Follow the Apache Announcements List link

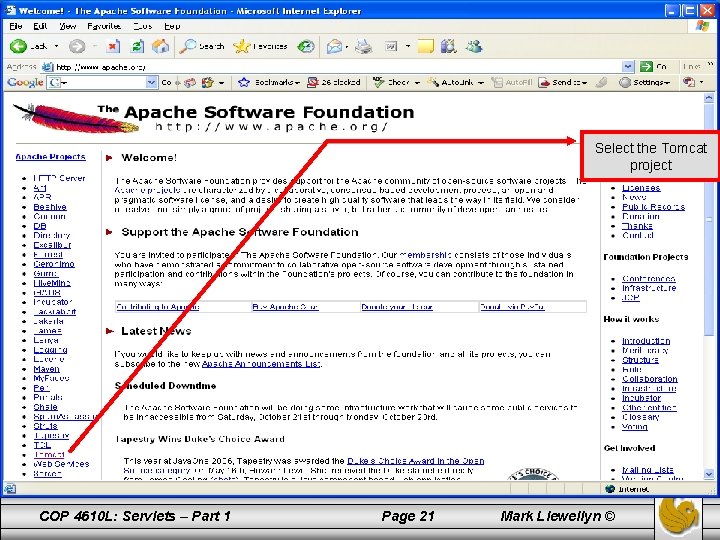[x=261, y=364]
